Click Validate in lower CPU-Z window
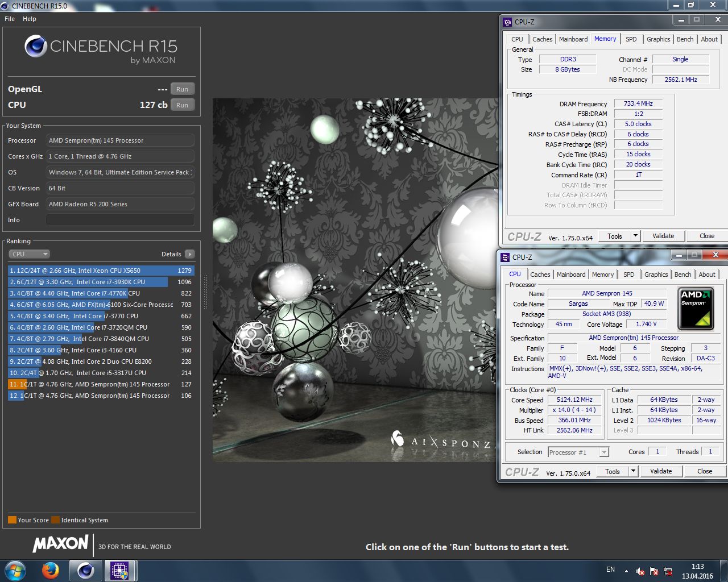 [x=661, y=472]
